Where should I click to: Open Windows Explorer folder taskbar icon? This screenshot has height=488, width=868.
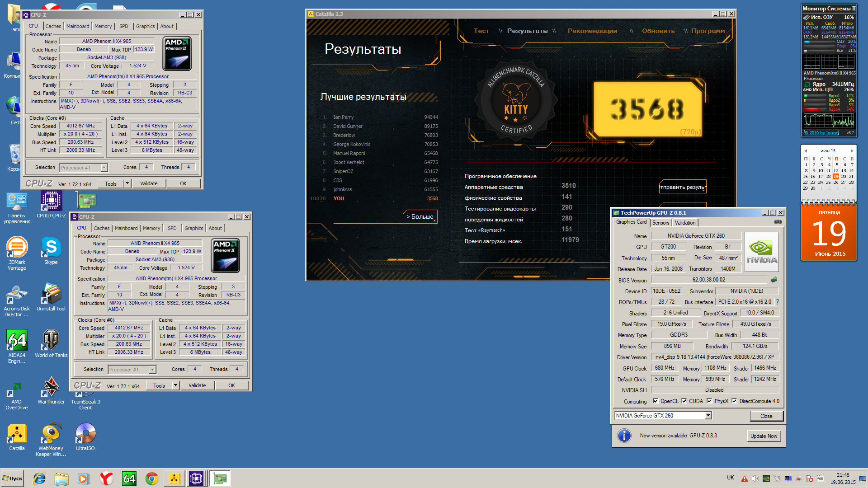click(x=61, y=479)
